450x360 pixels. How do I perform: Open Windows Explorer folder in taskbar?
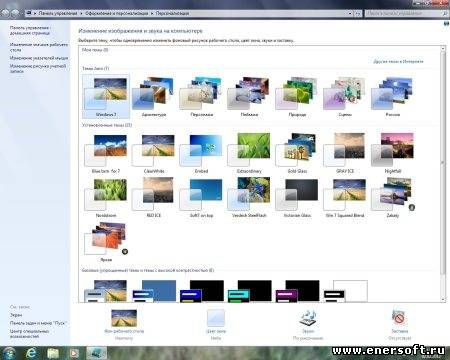[53, 353]
